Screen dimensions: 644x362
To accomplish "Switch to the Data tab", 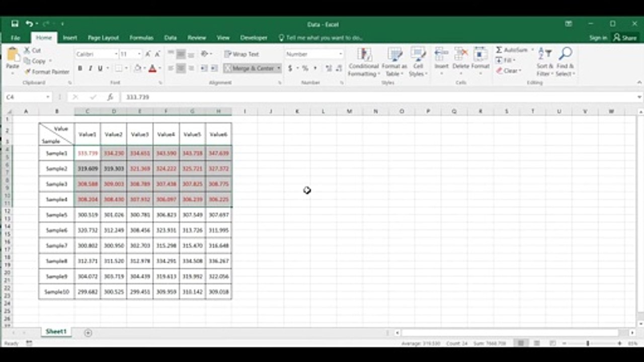I will coord(171,38).
